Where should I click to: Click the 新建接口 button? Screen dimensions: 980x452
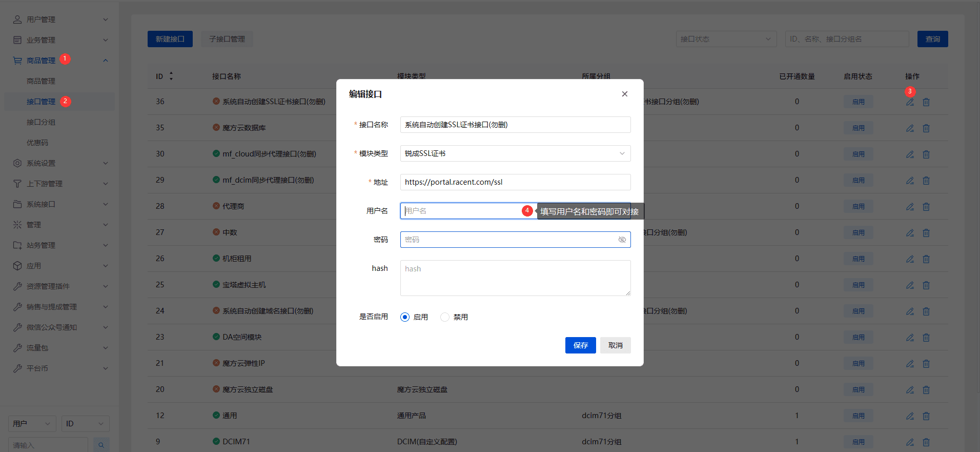click(x=170, y=39)
